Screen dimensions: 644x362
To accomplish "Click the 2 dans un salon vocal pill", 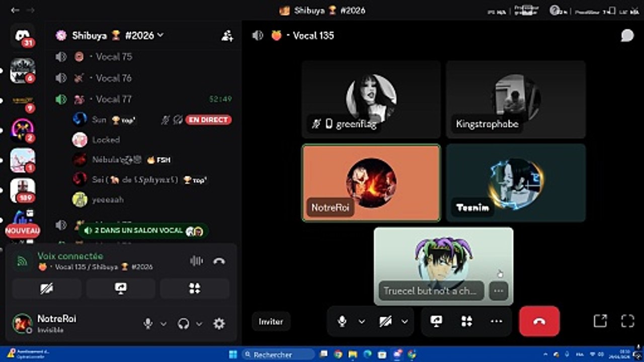I will click(143, 230).
